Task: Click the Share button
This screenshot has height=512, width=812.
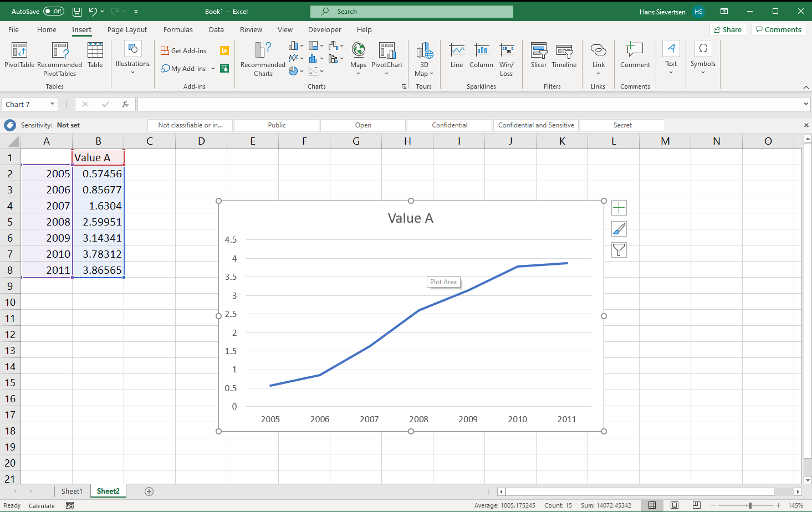Action: coord(728,29)
